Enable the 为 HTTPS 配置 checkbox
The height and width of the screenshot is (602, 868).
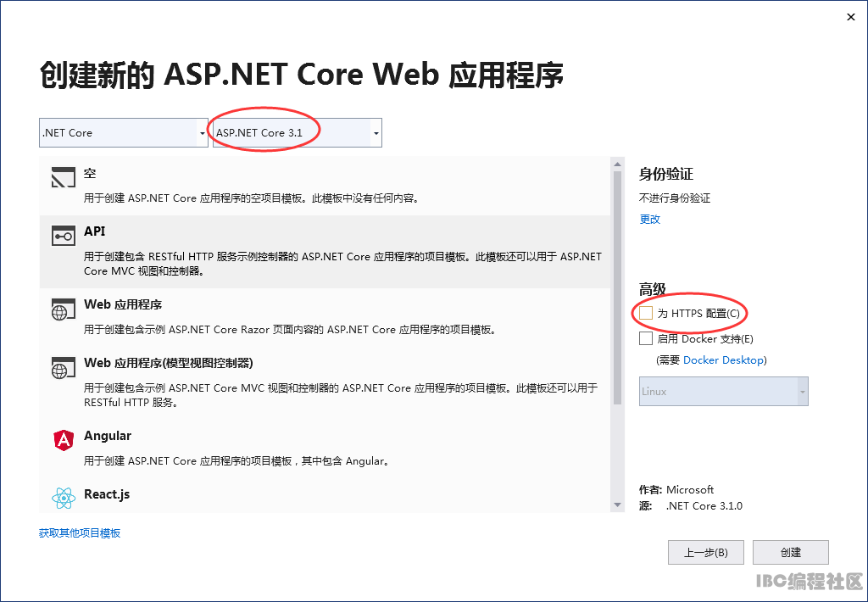[645, 313]
